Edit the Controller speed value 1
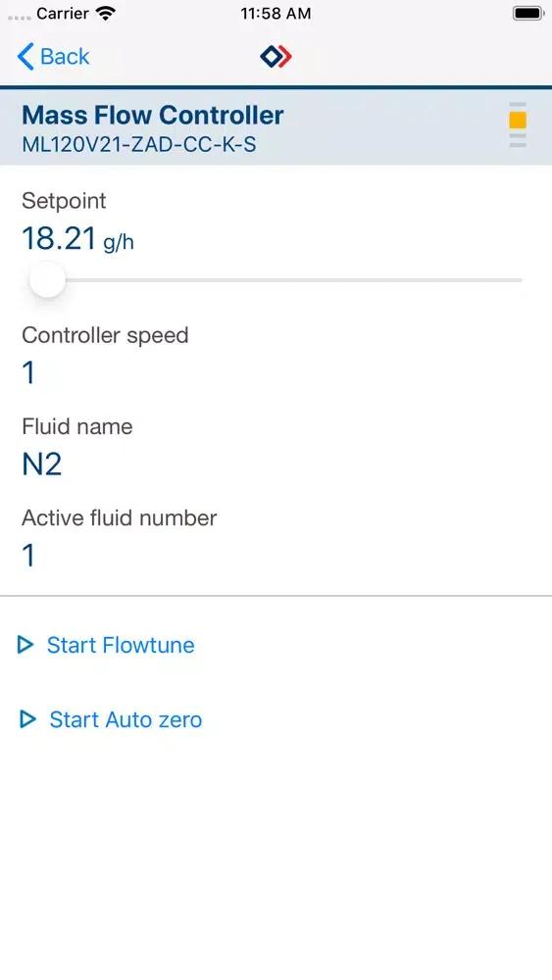 pyautogui.click(x=28, y=372)
